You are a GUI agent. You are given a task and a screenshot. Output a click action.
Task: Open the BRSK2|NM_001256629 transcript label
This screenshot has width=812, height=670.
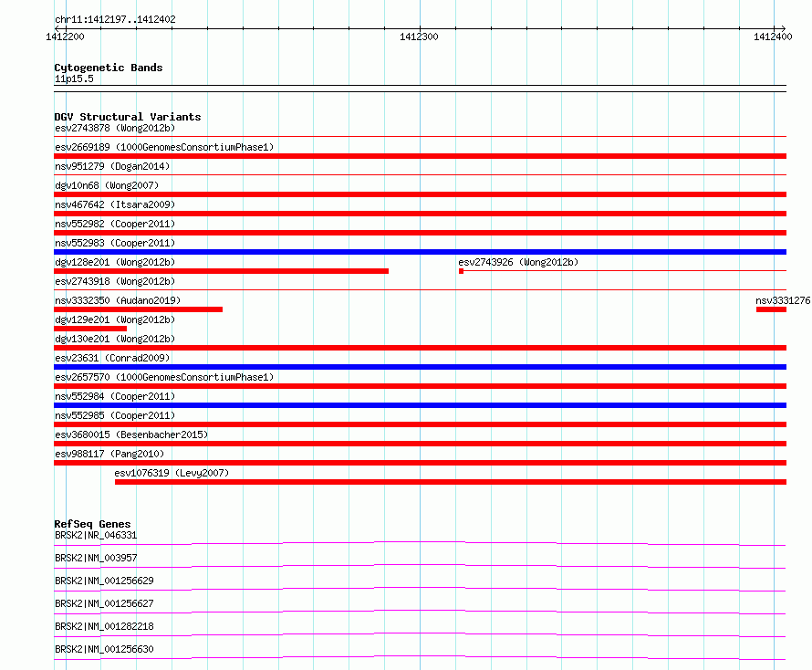(104, 581)
